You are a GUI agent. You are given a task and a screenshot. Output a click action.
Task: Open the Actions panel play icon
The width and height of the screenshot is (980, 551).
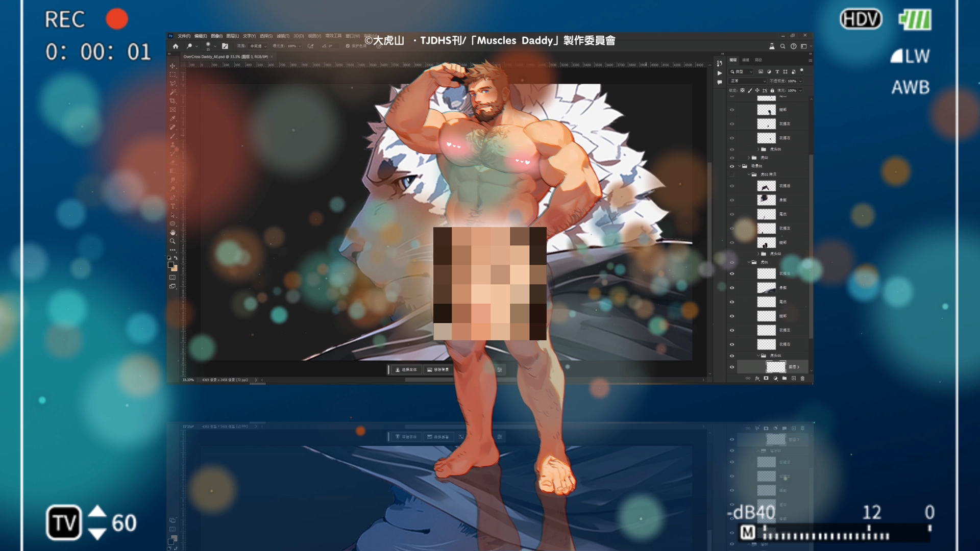tap(720, 73)
